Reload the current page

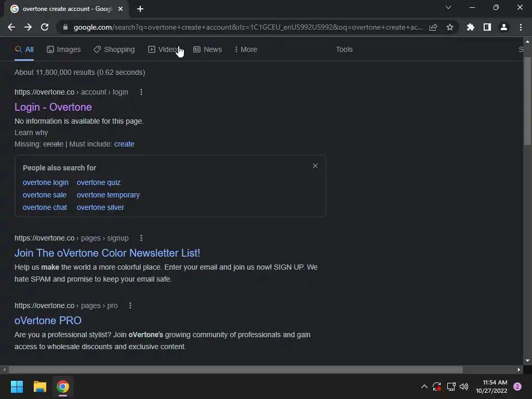(45, 27)
